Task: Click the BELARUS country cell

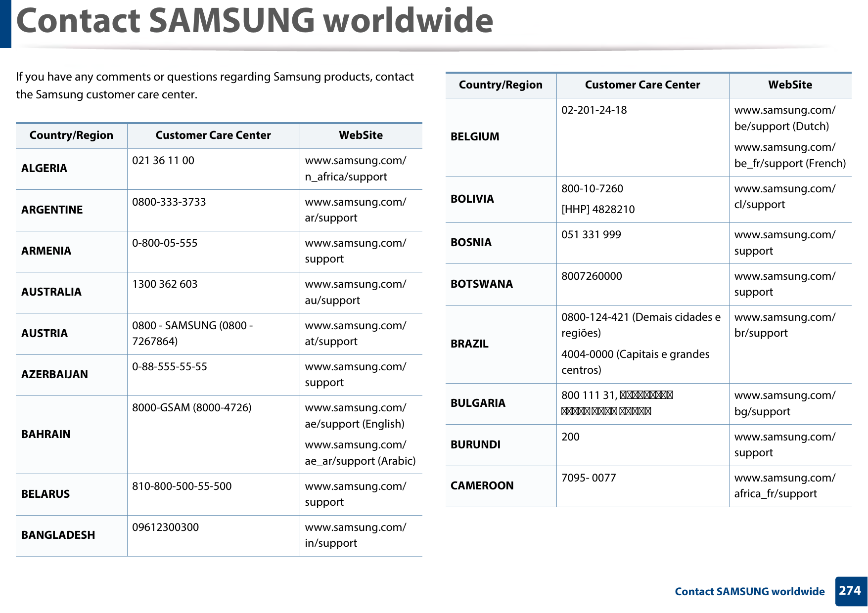Action: click(x=71, y=494)
